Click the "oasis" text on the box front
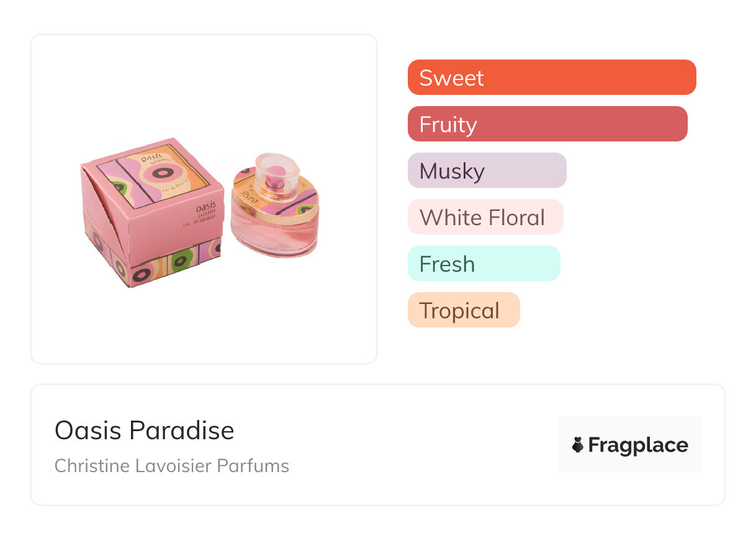 coord(206,209)
